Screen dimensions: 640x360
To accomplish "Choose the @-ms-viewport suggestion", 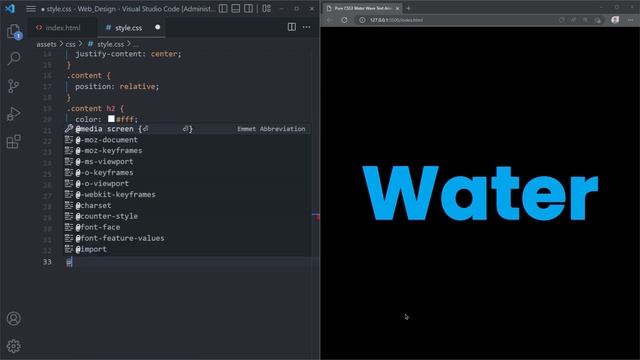I will click(x=187, y=162).
